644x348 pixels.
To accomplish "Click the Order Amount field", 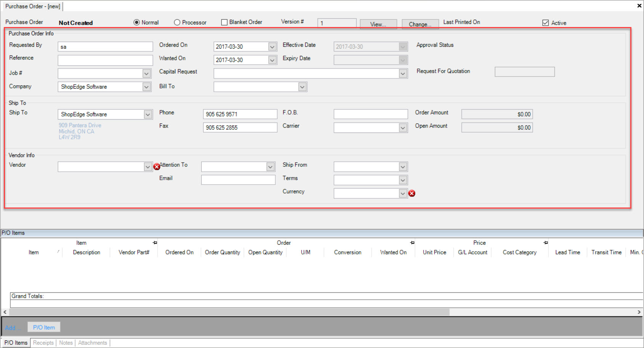I will tap(497, 114).
